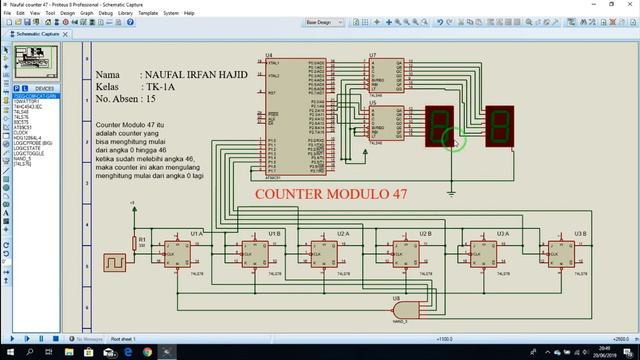Viewport: 640px width, 360px height.
Task: Open Windows search from the taskbar
Action: 30,352
